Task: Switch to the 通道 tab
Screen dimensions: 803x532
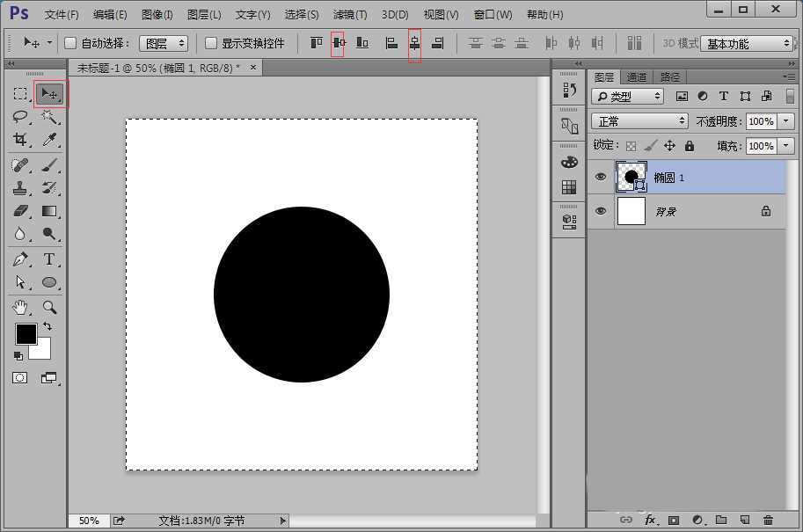Action: point(637,77)
